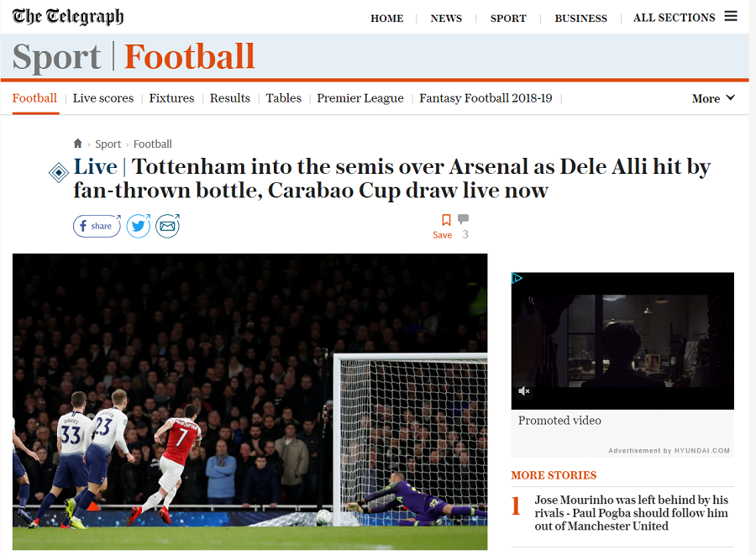Open Fantasy Football 2018-19 tab

(x=486, y=98)
